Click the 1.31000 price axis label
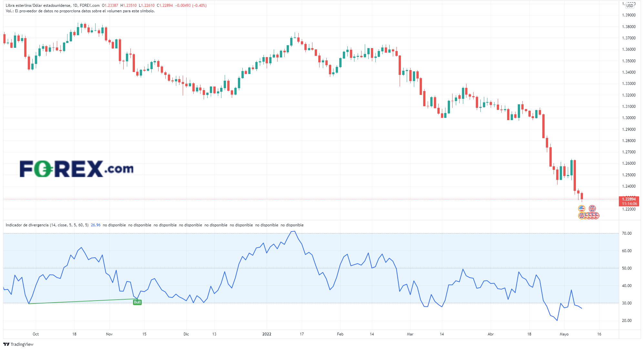Viewport: 644px width, 350px height. point(629,107)
